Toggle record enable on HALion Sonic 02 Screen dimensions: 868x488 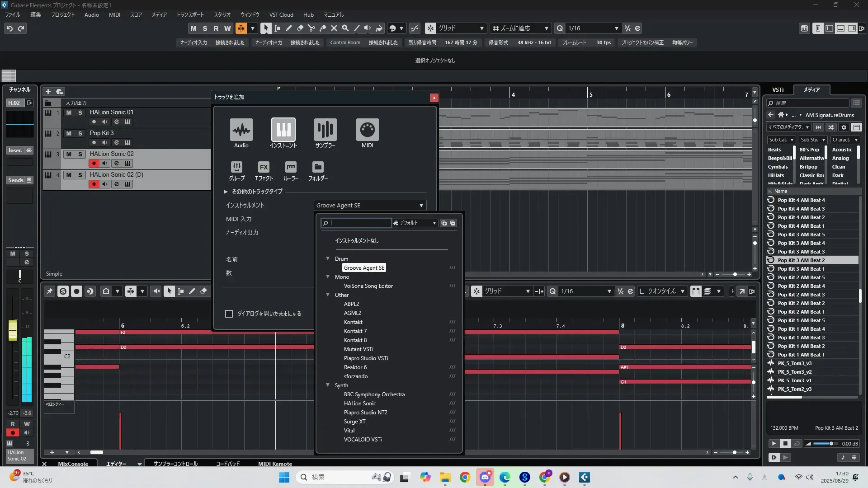(94, 164)
